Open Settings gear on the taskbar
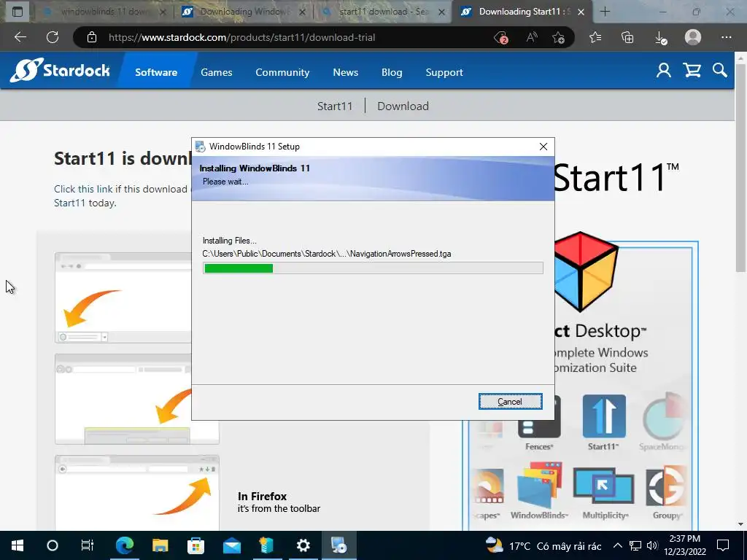 coord(303,545)
